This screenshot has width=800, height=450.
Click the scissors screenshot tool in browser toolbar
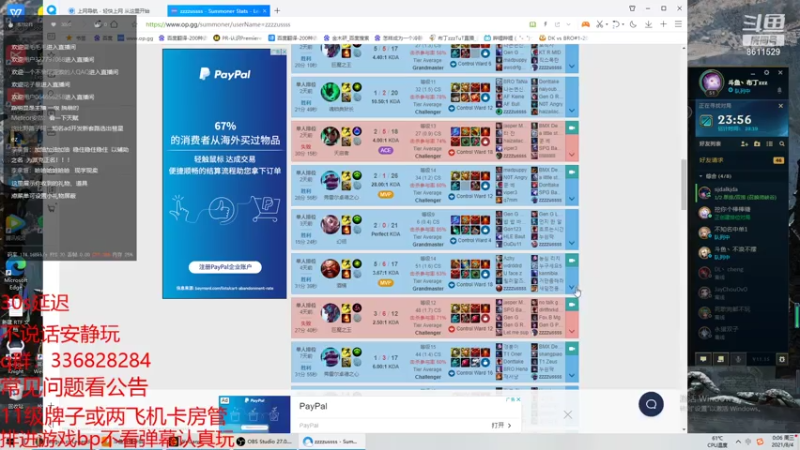600,24
